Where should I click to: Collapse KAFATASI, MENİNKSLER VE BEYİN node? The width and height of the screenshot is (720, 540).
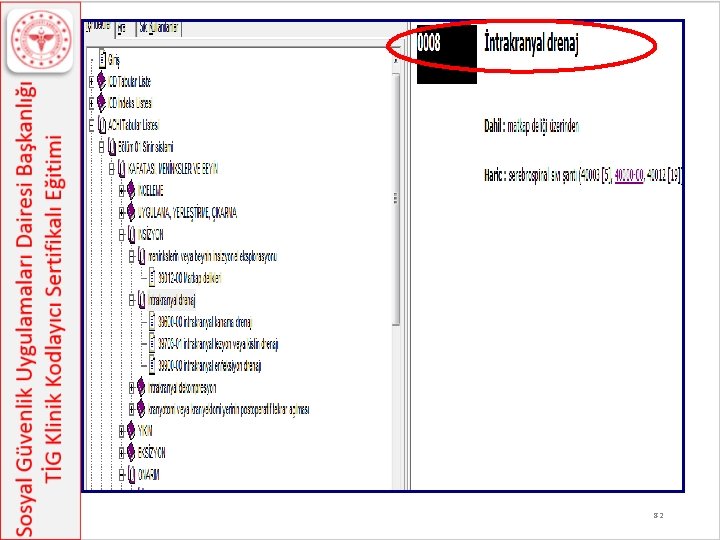(112, 169)
